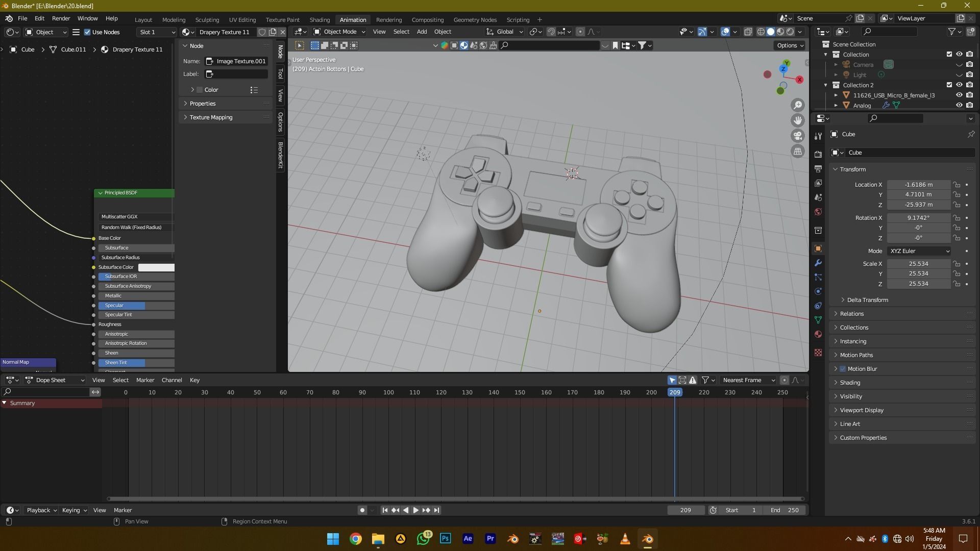Expand the Viewport Display panel
The image size is (980, 551).
pos(861,410)
